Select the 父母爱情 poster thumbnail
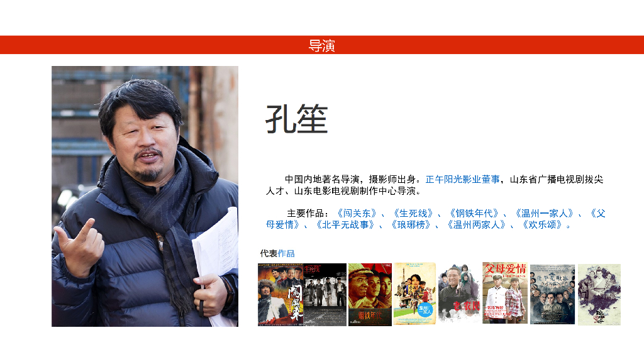This screenshot has height=362, width=644. pyautogui.click(x=505, y=293)
